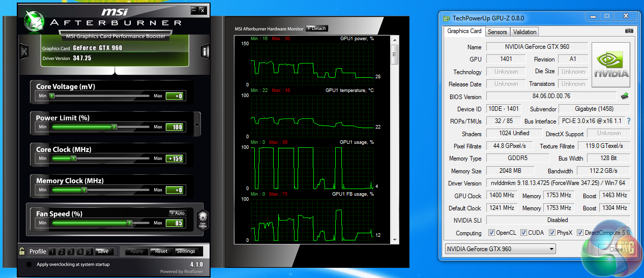Click the GPU Clock 1400 MHz value

[x=502, y=195]
